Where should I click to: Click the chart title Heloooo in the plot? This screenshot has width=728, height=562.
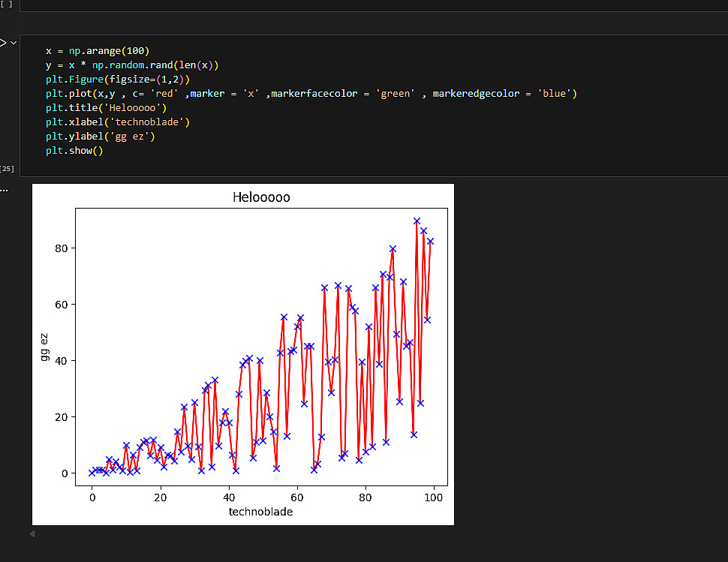coord(261,198)
